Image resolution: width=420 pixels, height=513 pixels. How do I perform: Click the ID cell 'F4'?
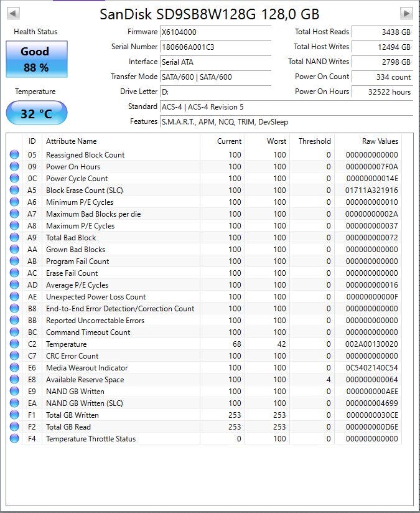[x=32, y=439]
